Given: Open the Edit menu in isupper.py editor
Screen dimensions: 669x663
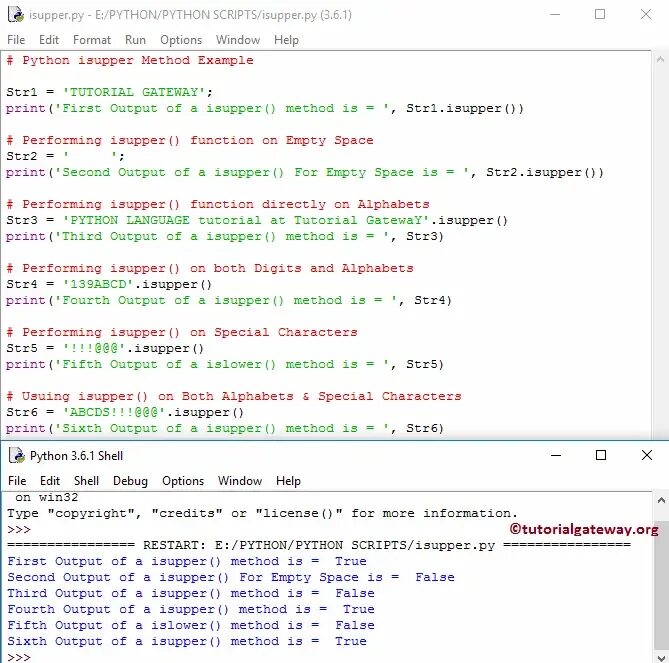Looking at the screenshot, I should coord(49,40).
